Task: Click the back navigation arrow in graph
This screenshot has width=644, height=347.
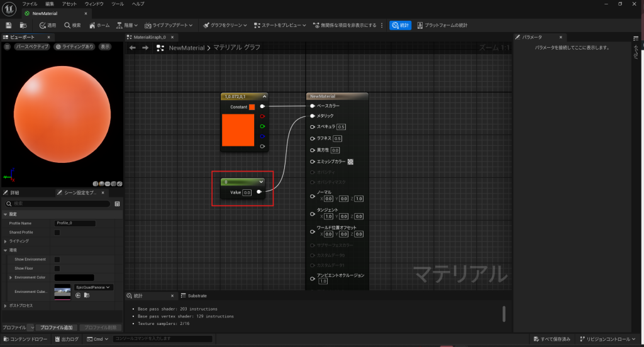Action: (x=132, y=48)
